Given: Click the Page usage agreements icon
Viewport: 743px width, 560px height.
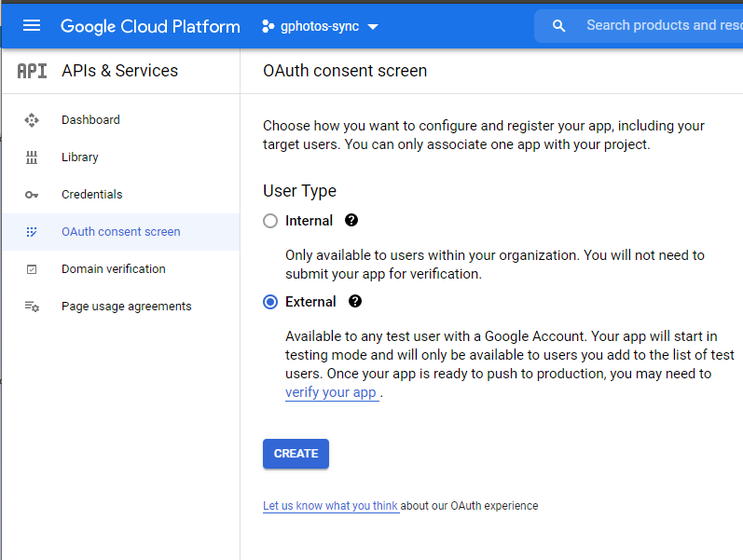Looking at the screenshot, I should 32,307.
